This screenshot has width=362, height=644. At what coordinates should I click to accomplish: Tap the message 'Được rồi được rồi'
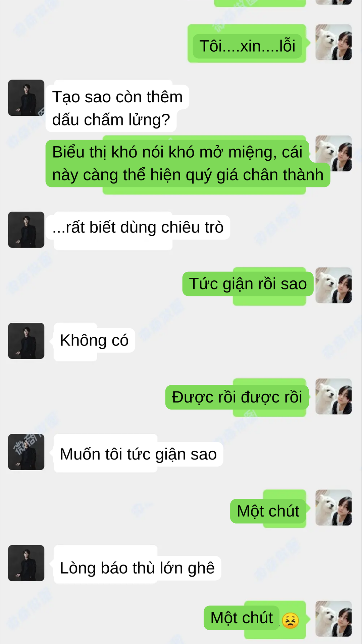pos(237,397)
